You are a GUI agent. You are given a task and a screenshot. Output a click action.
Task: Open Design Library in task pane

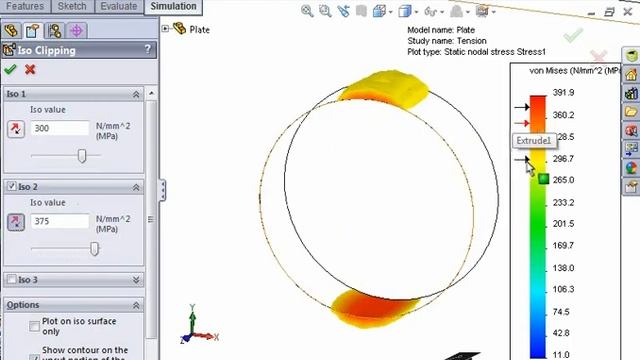631,93
